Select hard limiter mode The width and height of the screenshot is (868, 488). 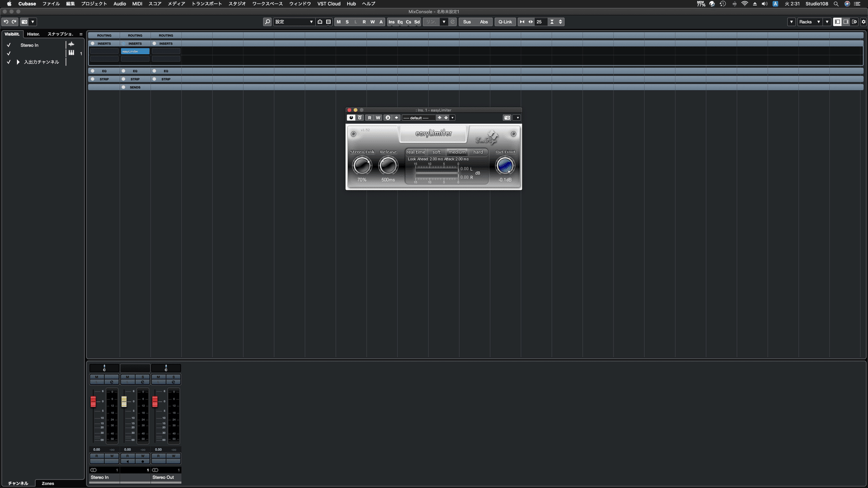(x=478, y=152)
